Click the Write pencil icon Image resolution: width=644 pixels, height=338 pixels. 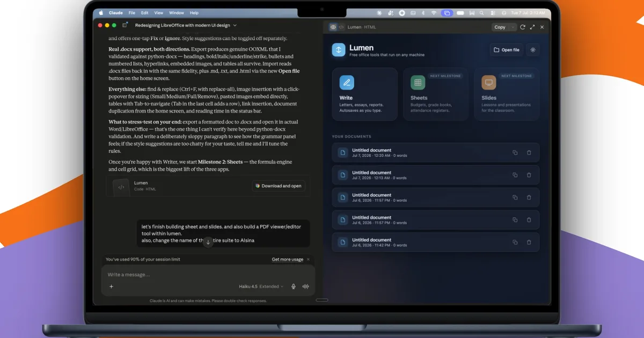click(x=347, y=83)
